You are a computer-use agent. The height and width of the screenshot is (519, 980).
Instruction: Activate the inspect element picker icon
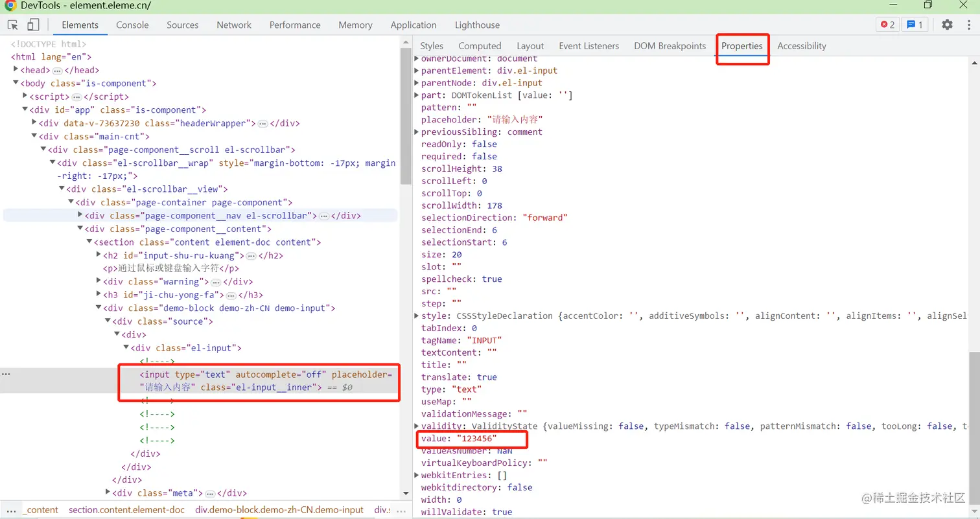click(12, 25)
